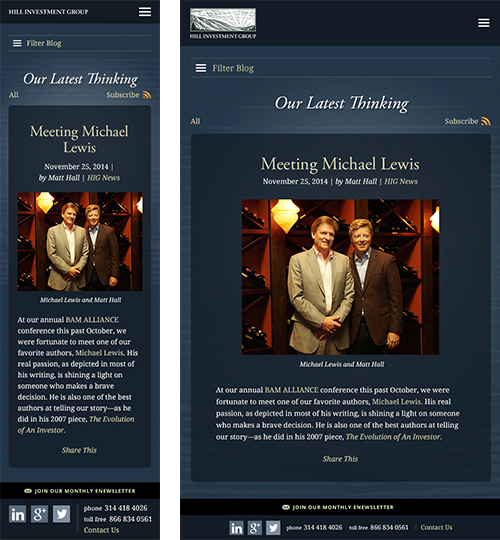Click the Twitter icon in the right footer
The height and width of the screenshot is (540, 500).
click(273, 528)
